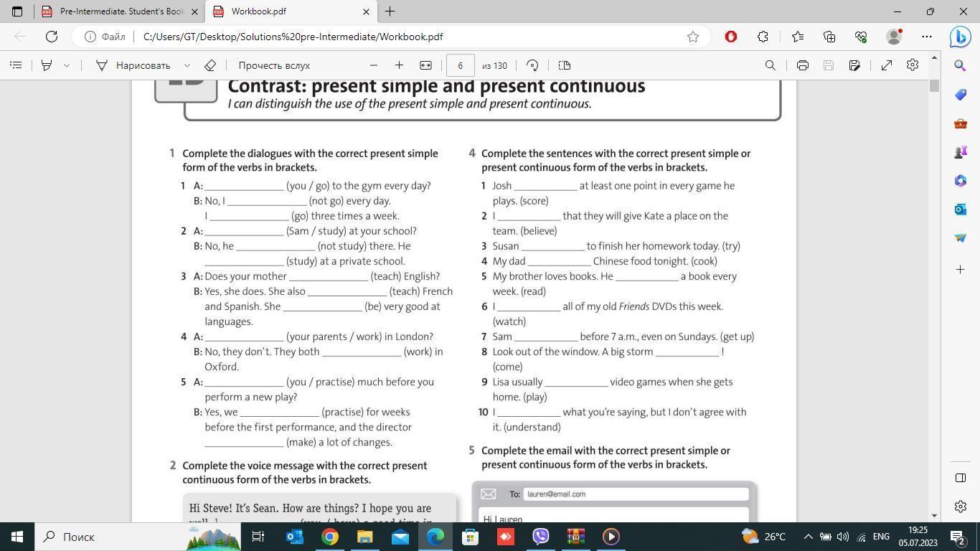Open the red ad blocker extension
The height and width of the screenshot is (551, 980).
(x=731, y=37)
